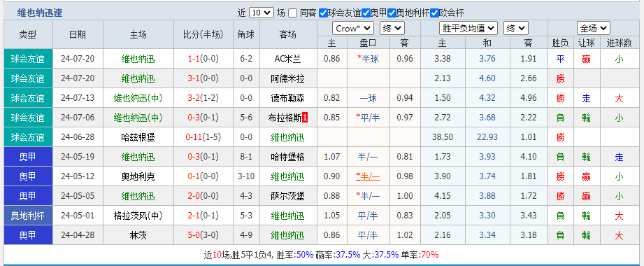The width and height of the screenshot is (644, 266).
Task: Click the 24-07-13 date cell
Action: pyautogui.click(x=78, y=98)
